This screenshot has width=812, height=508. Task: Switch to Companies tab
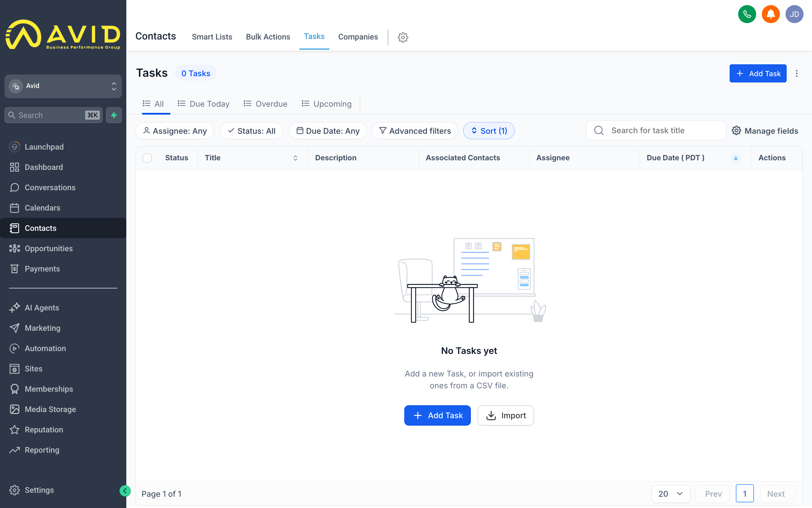(x=358, y=37)
